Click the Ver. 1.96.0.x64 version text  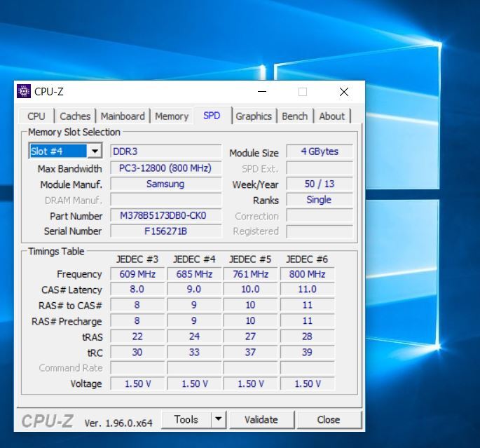118,423
